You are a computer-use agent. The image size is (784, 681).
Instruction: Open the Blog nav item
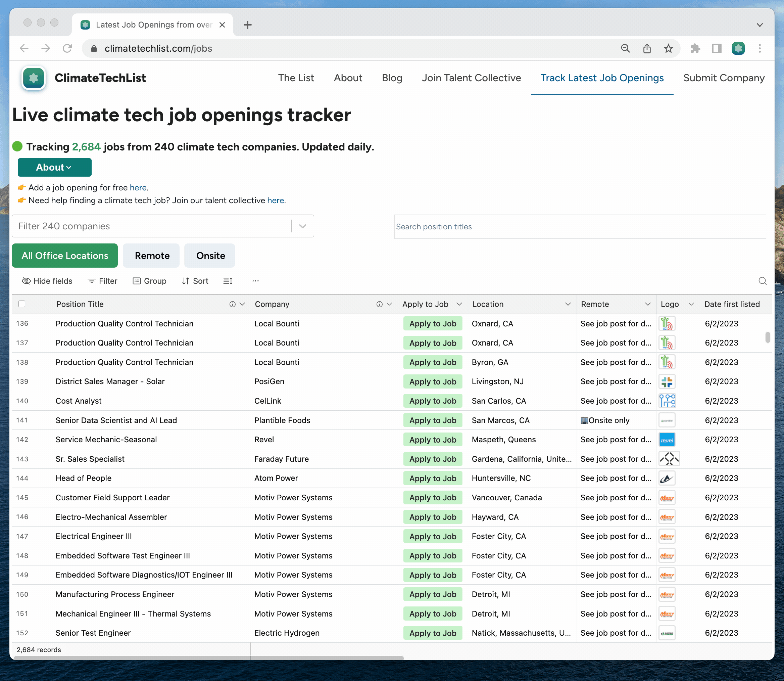(392, 78)
